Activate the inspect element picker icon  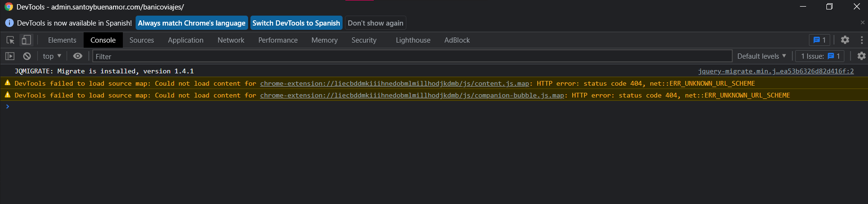click(10, 40)
